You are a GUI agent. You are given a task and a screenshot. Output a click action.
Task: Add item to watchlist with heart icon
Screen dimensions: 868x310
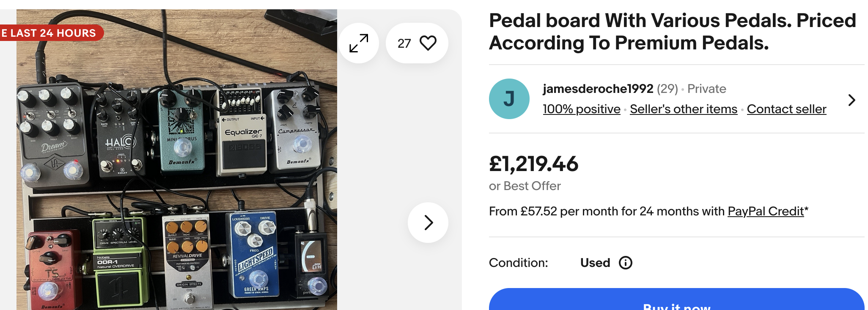point(428,43)
